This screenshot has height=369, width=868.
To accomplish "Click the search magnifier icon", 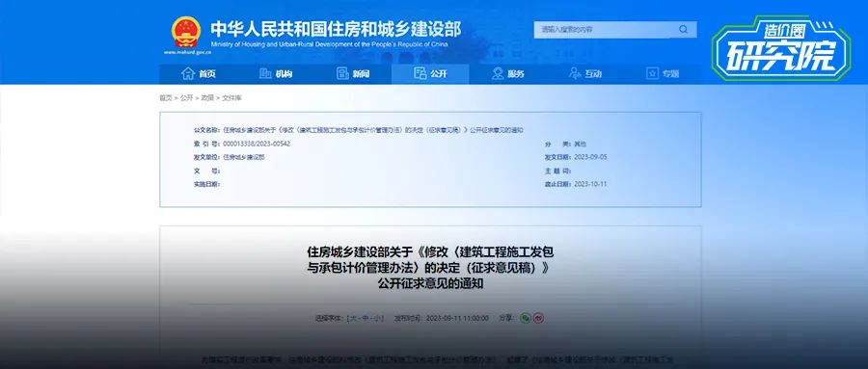I will pyautogui.click(x=683, y=29).
